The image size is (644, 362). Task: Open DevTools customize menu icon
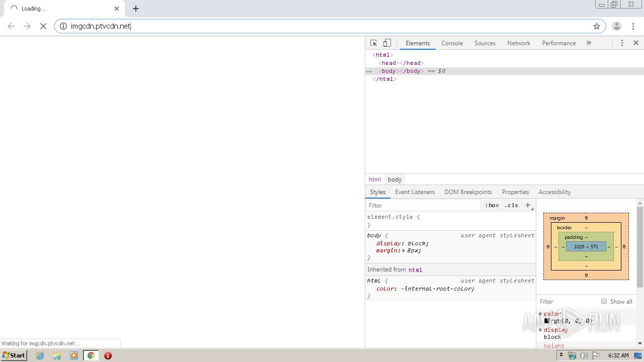click(x=622, y=43)
